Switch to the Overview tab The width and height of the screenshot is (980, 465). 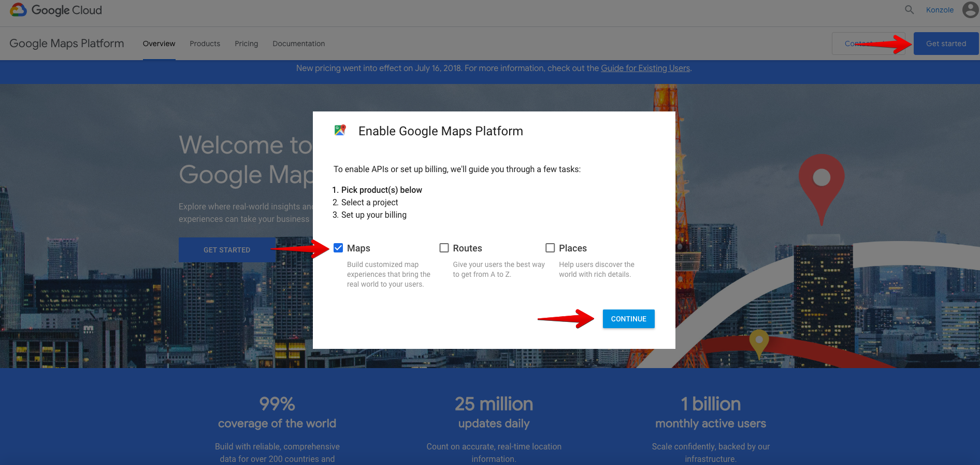(159, 44)
